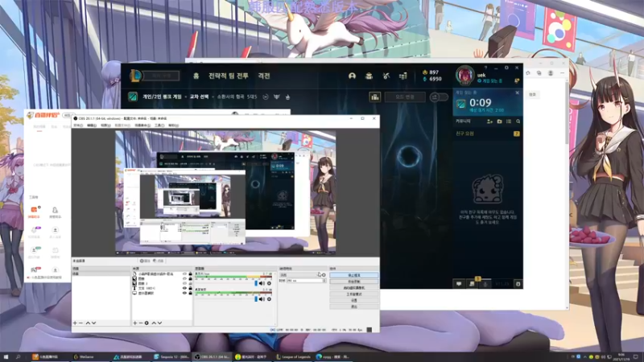The width and height of the screenshot is (644, 362).
Task: Open the Help menu in OBS menu bar
Action: pyautogui.click(x=173, y=125)
